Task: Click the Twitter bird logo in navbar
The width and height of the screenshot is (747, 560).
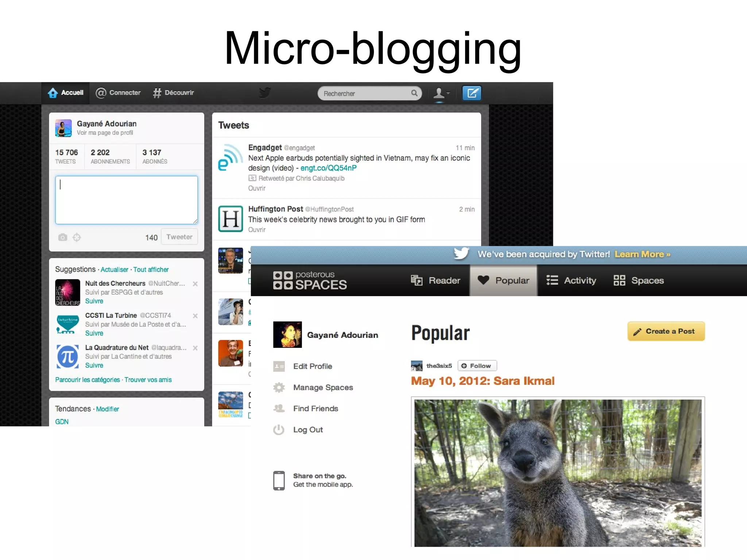Action: click(x=265, y=93)
